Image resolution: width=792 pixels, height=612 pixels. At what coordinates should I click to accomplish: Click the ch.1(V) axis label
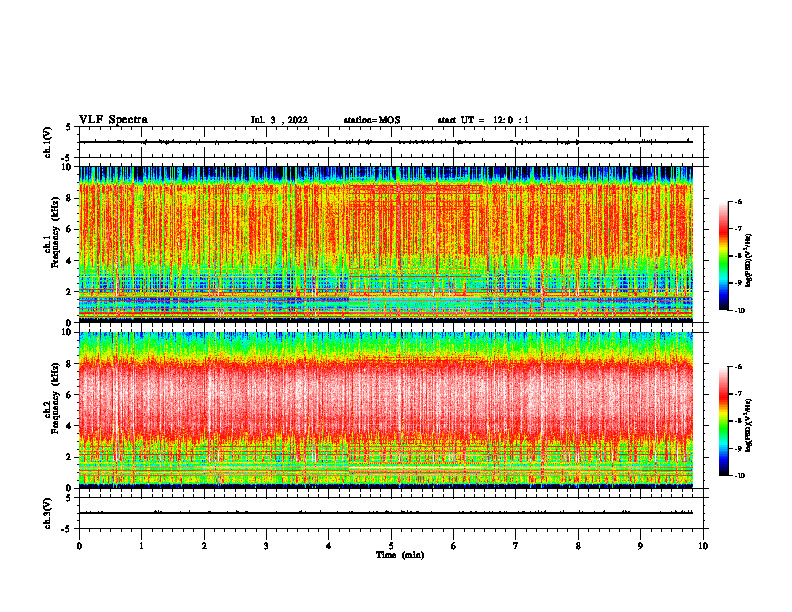(x=48, y=142)
